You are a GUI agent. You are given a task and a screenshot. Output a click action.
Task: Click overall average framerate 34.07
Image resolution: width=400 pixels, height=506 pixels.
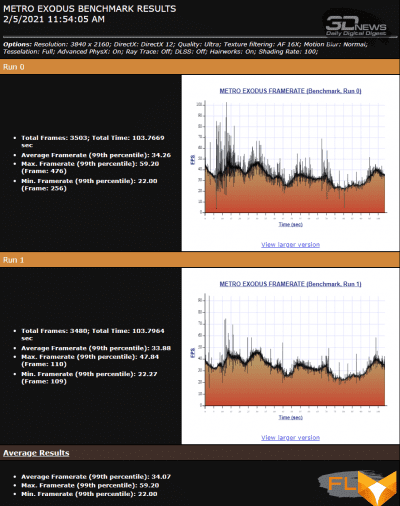96,477
